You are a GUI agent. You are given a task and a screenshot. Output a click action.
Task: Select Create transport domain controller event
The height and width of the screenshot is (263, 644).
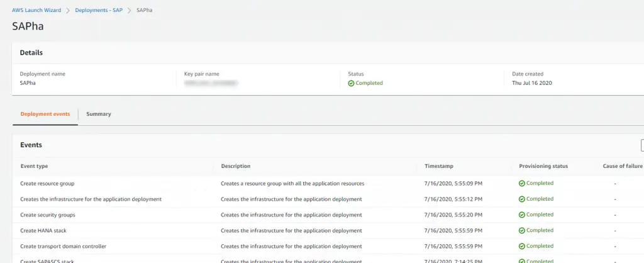point(64,247)
